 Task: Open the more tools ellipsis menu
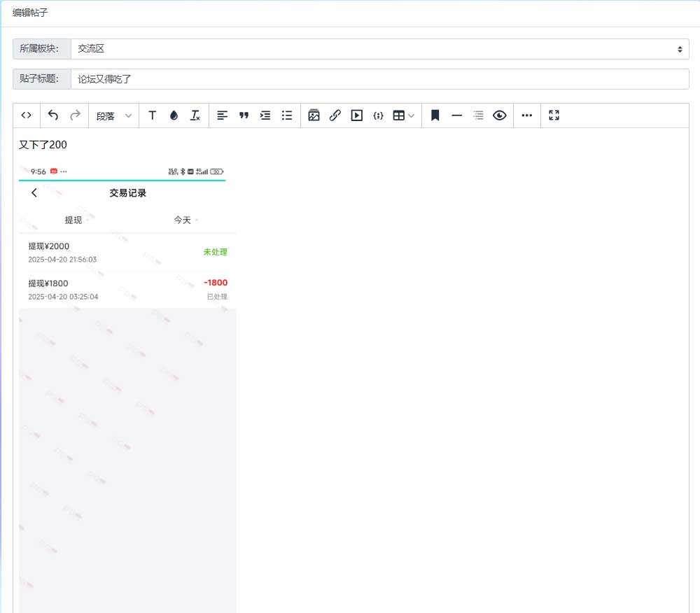pos(527,115)
